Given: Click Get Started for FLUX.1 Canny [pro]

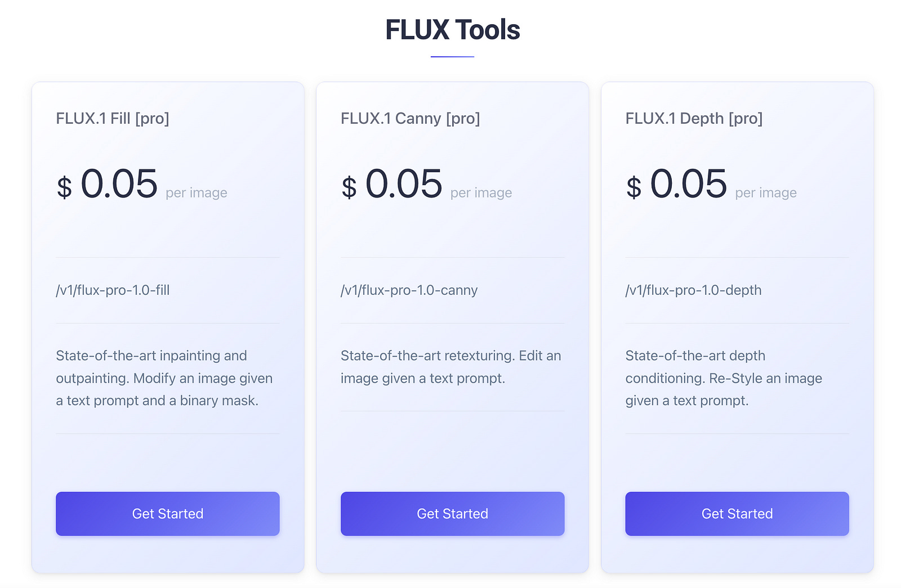Looking at the screenshot, I should [452, 513].
